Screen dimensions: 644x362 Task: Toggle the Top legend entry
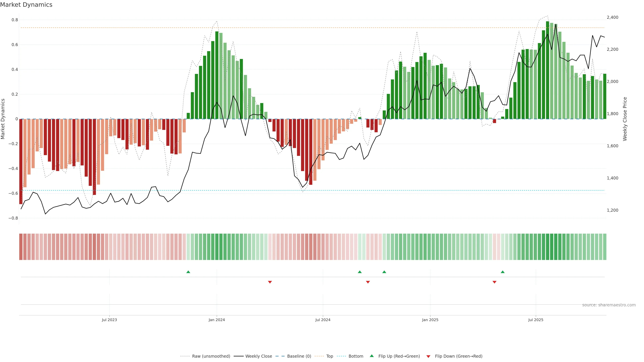pyautogui.click(x=330, y=356)
